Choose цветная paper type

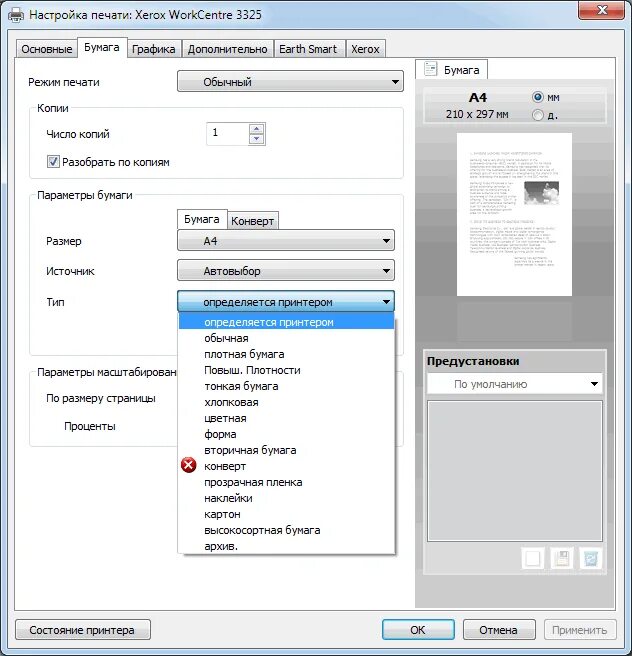tap(287, 418)
